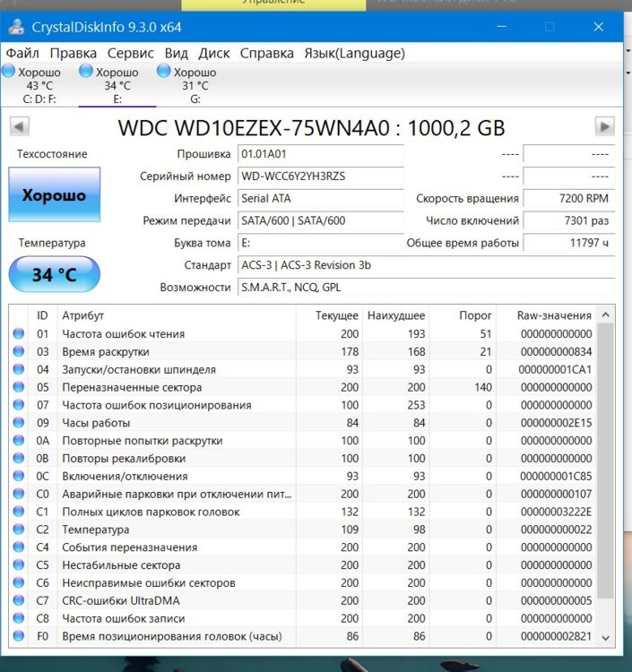Screen dimensions: 632x672
Task: Select the C: D: F: disk status orb
Action: point(9,71)
